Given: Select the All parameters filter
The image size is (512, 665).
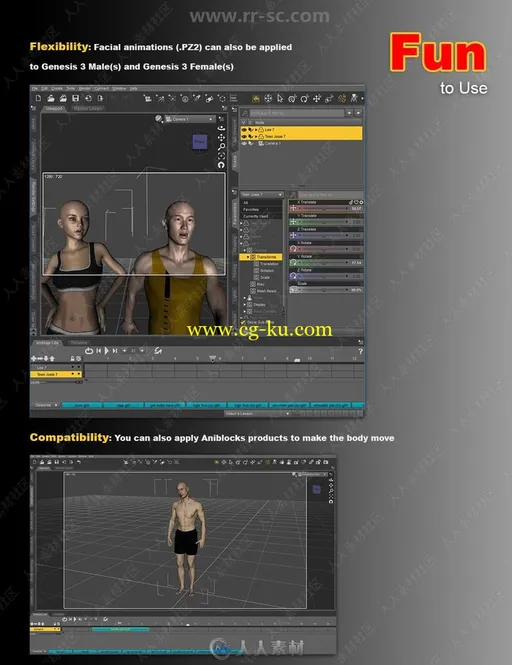Looking at the screenshot, I should [261, 203].
